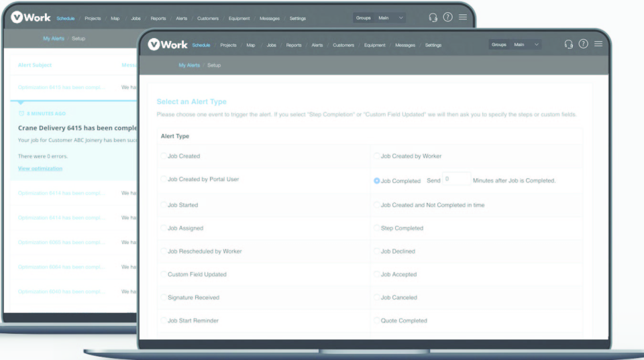Click the vWork logo in back window
Screen dimensions: 644x360
point(31,17)
